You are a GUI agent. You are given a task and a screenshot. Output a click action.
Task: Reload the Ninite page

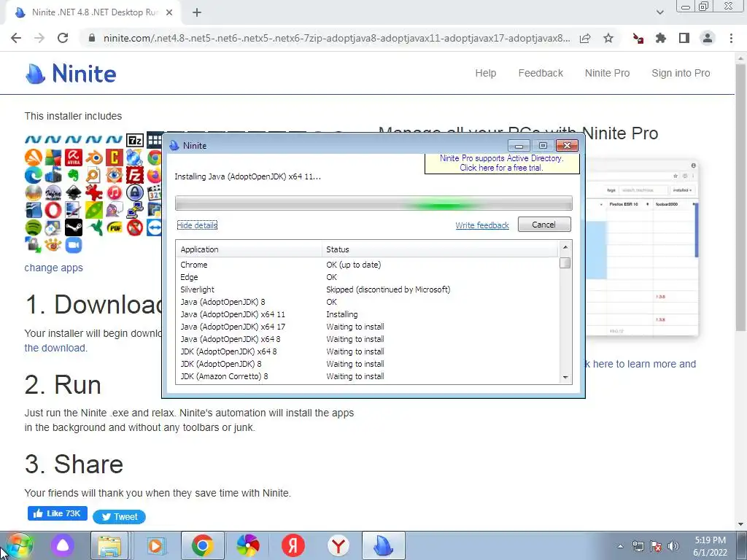pyautogui.click(x=63, y=38)
